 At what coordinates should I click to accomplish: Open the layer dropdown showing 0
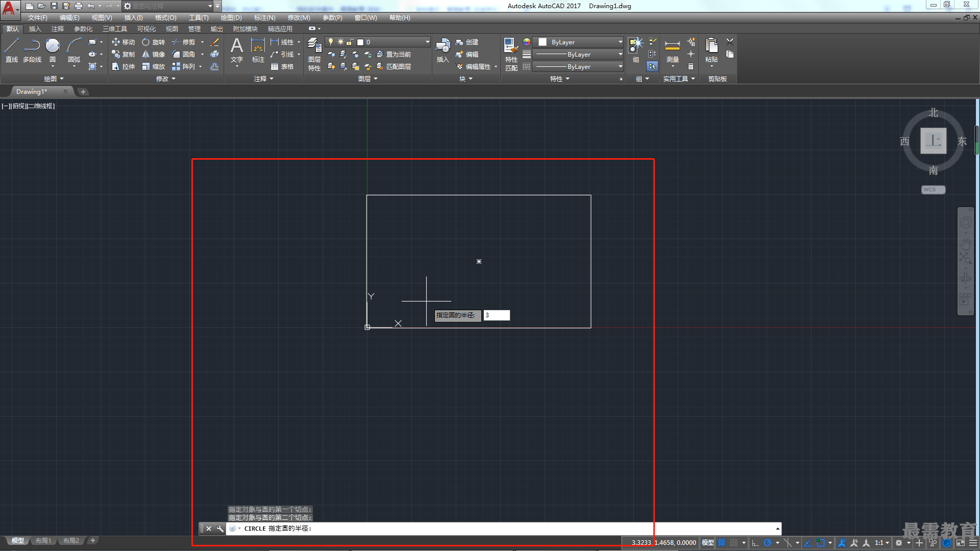click(x=378, y=42)
